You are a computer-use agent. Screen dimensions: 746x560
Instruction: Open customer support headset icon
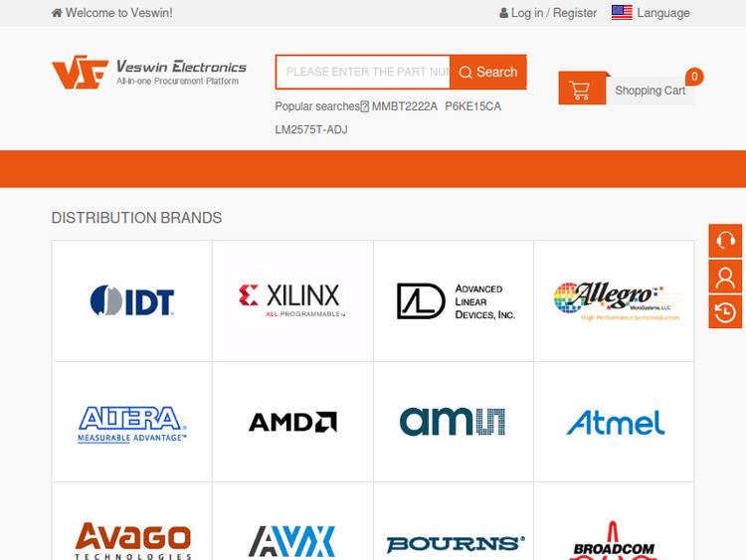[x=725, y=241]
